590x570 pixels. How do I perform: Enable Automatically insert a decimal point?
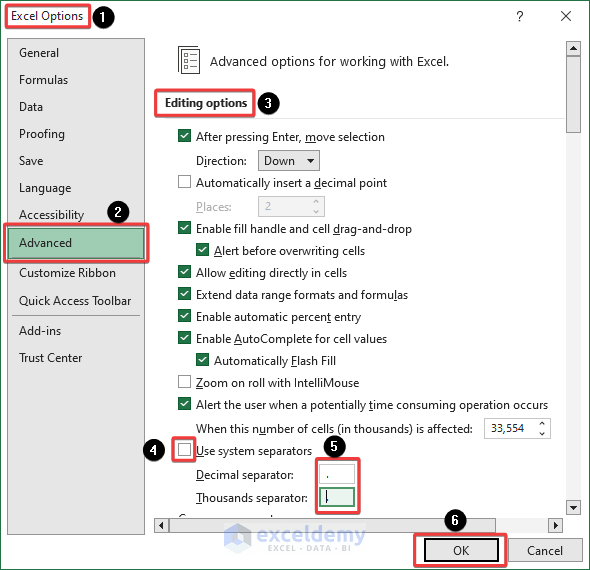(184, 182)
